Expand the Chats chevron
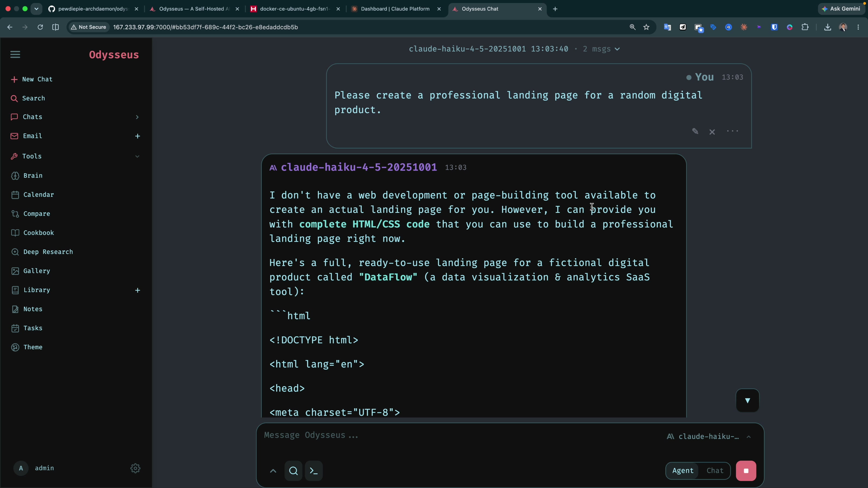The image size is (868, 488). click(x=137, y=117)
